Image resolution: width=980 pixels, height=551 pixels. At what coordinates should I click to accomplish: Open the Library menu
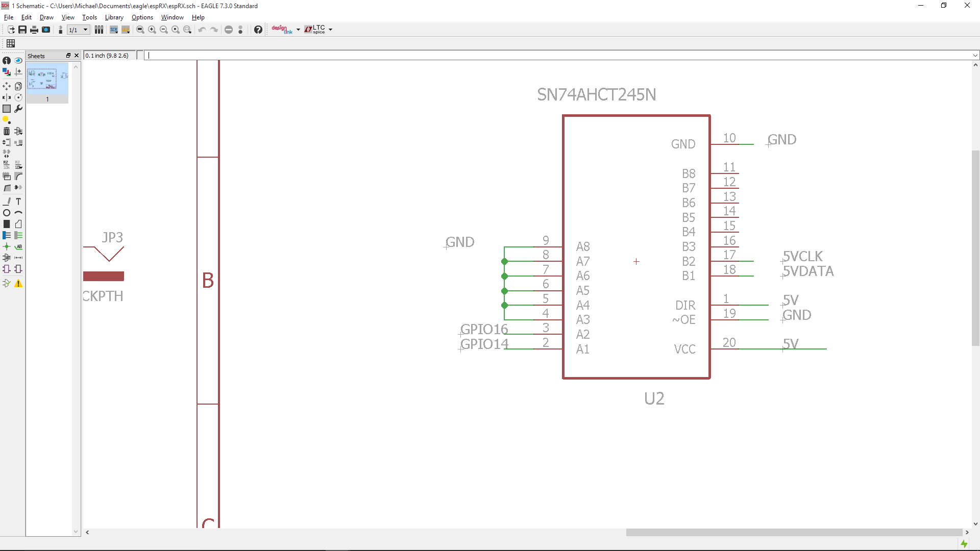(114, 17)
